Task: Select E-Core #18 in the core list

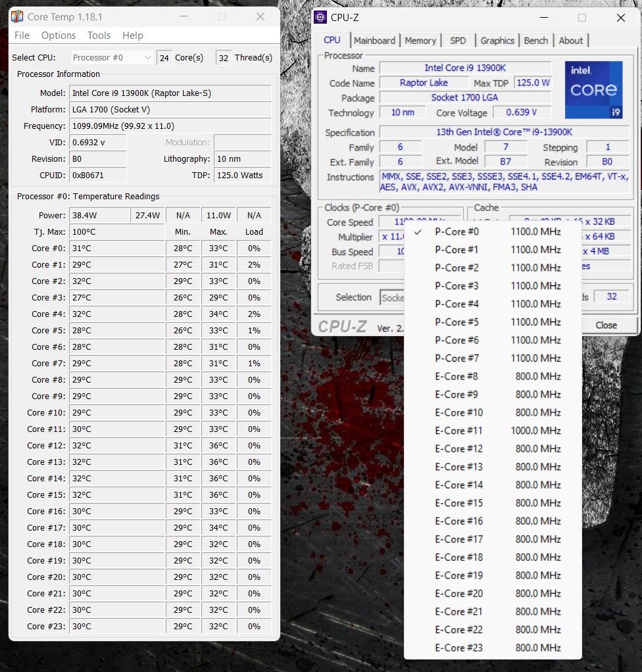Action: [x=493, y=557]
